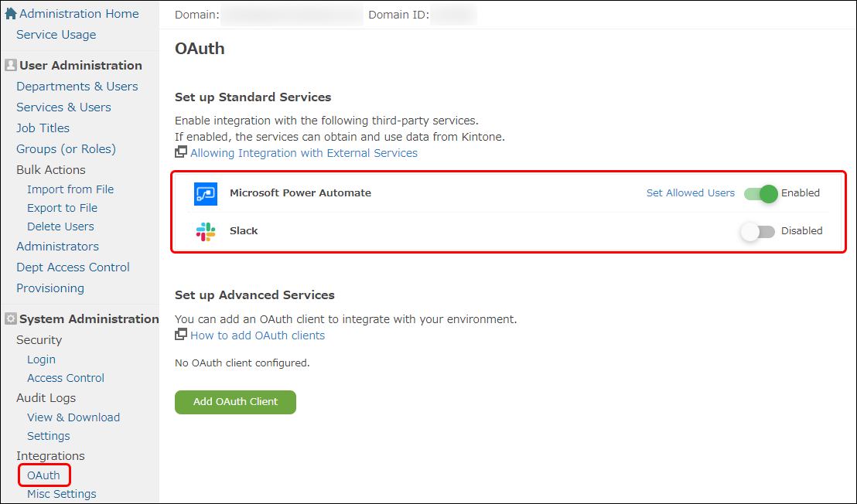Select OAuth in the Integrations sidebar section

pos(43,475)
